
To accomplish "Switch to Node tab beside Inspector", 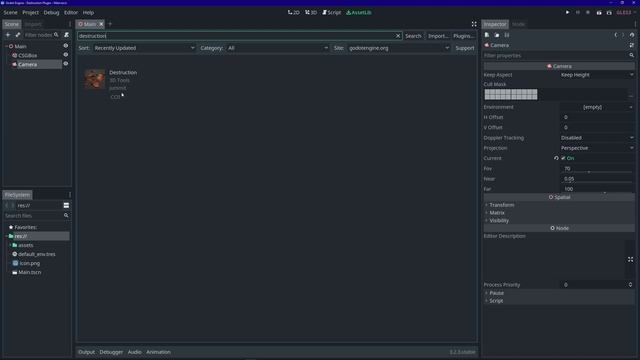I will [518, 24].
